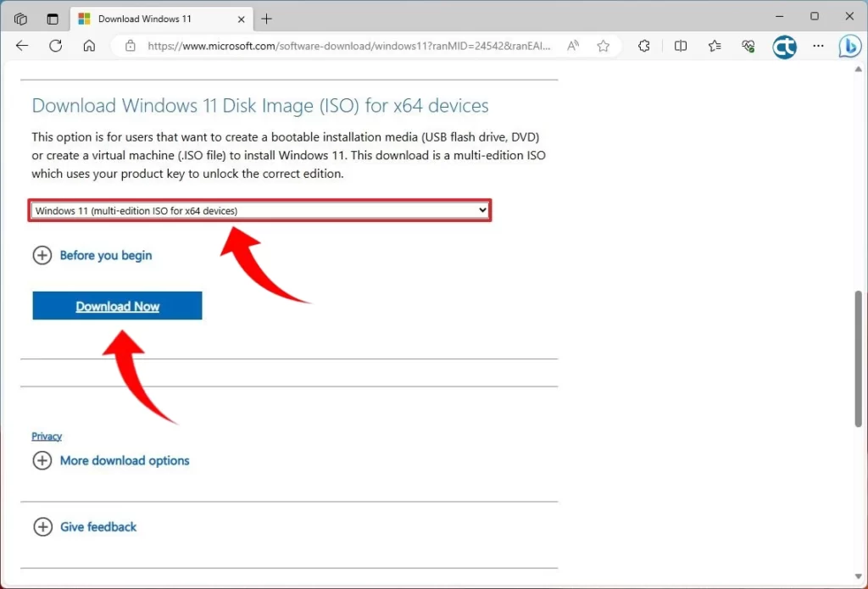Click the scrollbar up arrow

point(859,69)
